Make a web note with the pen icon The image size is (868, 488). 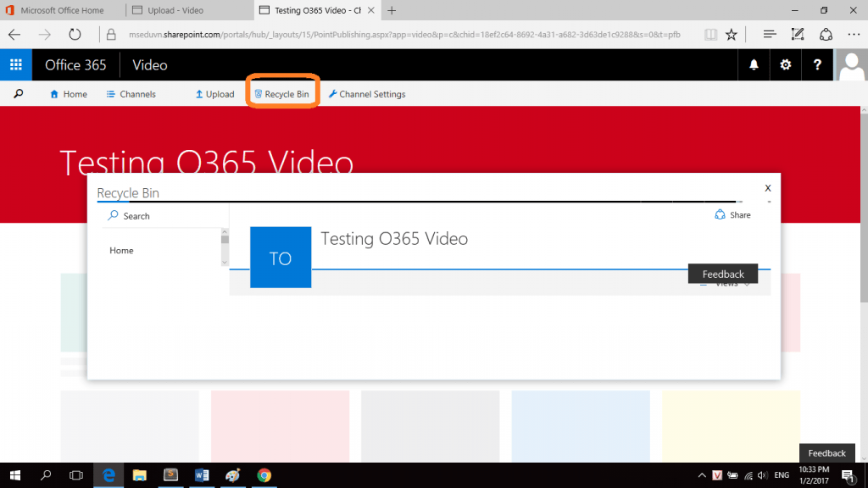798,34
